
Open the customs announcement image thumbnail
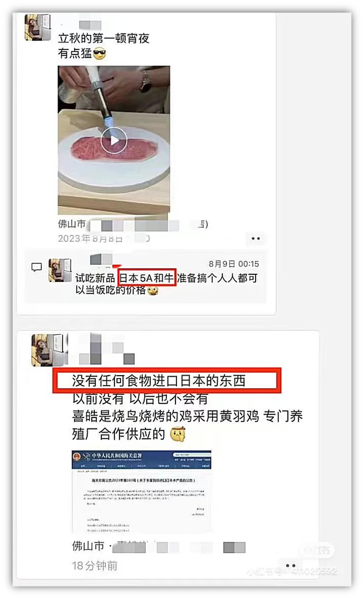pos(142,491)
